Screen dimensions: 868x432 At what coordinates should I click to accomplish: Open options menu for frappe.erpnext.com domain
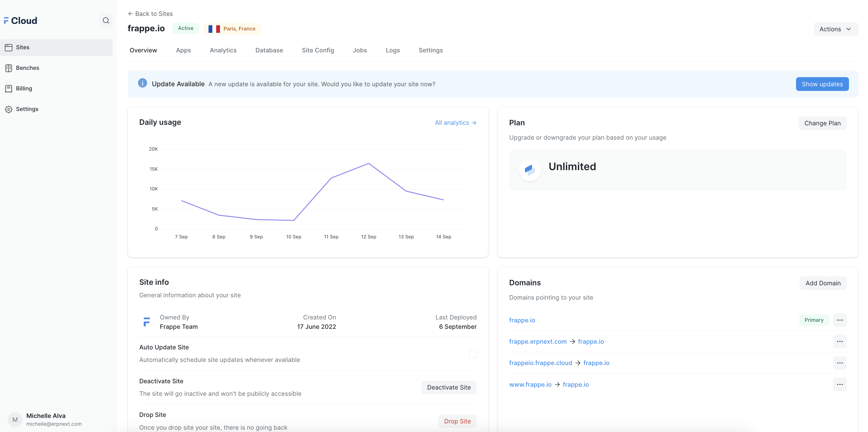[x=840, y=341]
